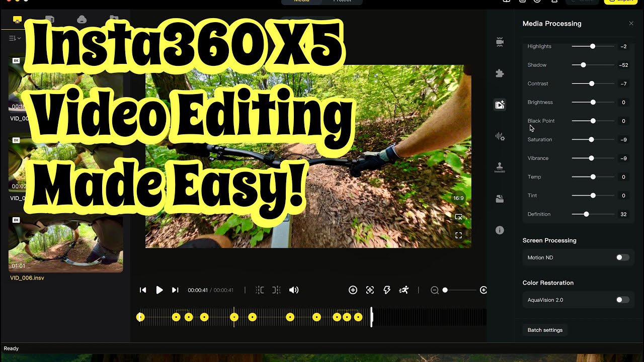Adjust the timeline zoom slider
The height and width of the screenshot is (362, 644).
coord(459,290)
